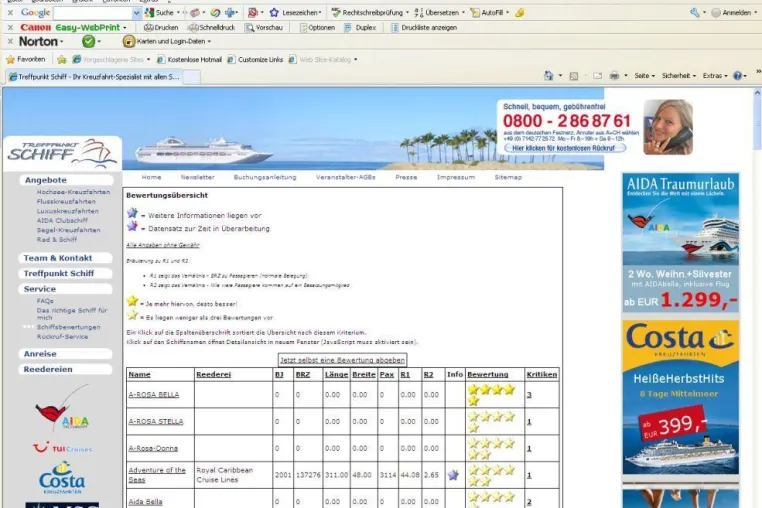Click Jetzt selbst eine Bewertung abgeben

pyautogui.click(x=342, y=360)
